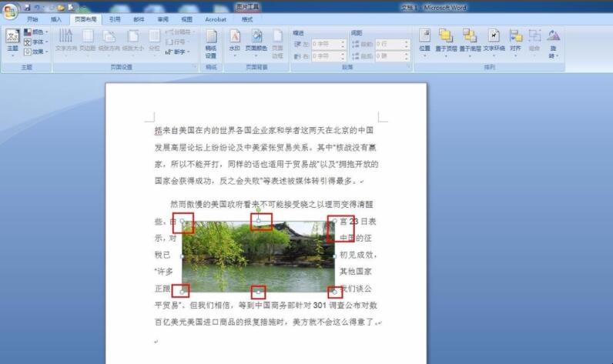The image size is (613, 364).
Task: Click the 水印 (Watermark) icon
Action: (x=235, y=41)
